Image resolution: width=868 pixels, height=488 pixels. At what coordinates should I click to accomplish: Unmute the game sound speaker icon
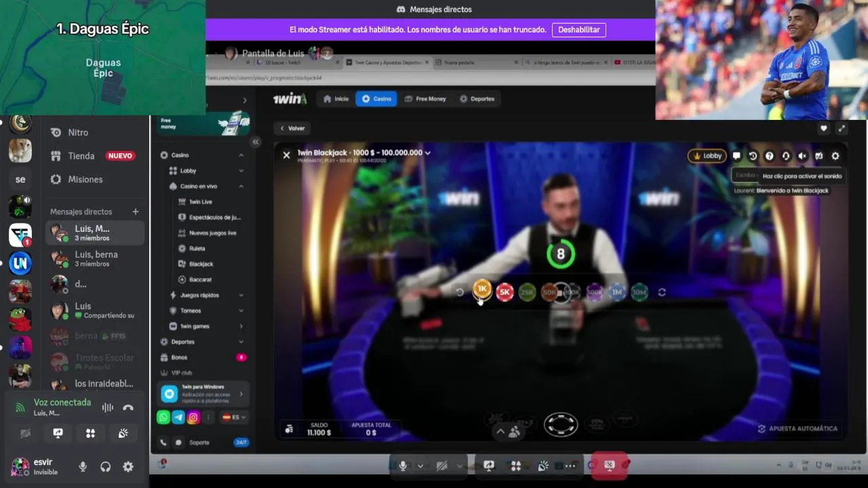[802, 156]
